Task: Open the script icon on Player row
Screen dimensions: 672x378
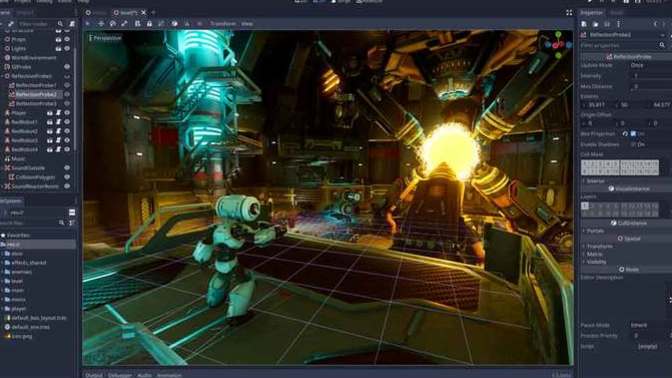Action: coord(58,113)
